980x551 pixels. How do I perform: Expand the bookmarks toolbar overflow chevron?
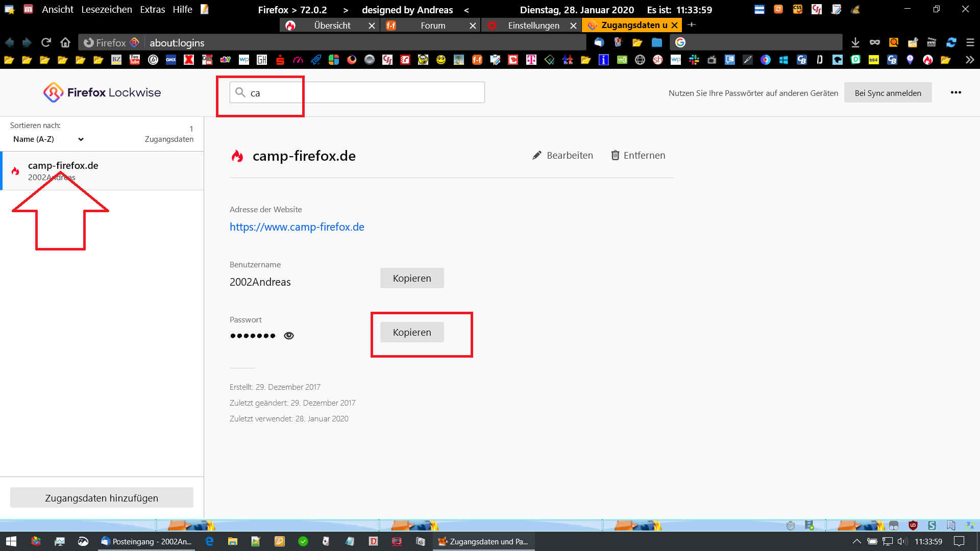click(x=970, y=60)
